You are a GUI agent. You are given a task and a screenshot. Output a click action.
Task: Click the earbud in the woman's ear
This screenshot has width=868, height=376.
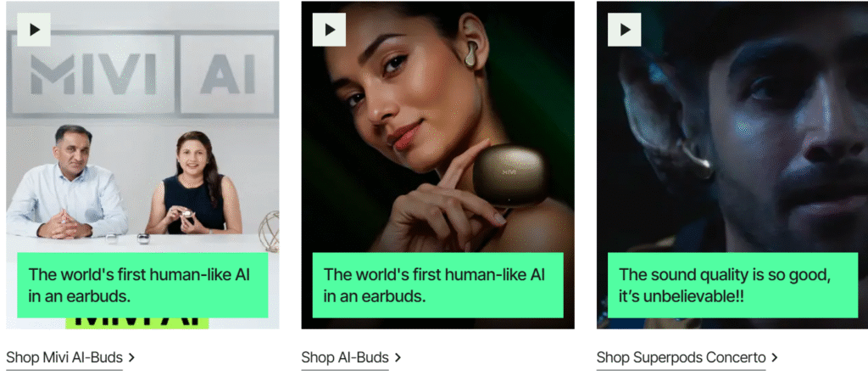tap(471, 54)
